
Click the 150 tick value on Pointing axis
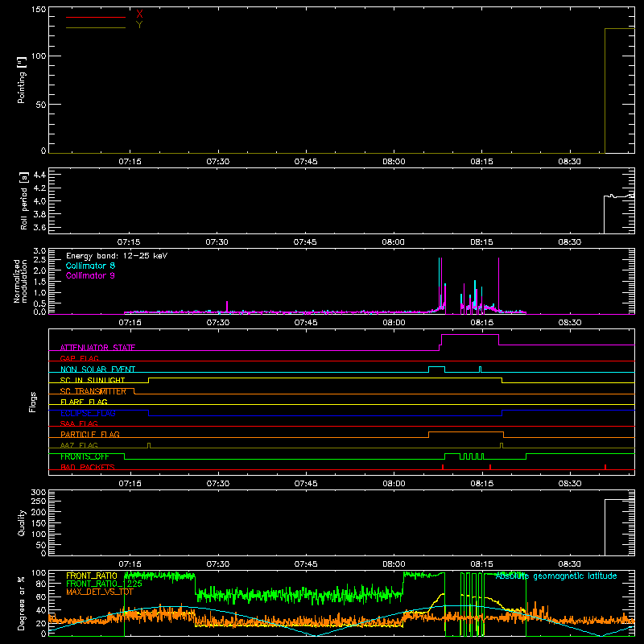[39, 10]
